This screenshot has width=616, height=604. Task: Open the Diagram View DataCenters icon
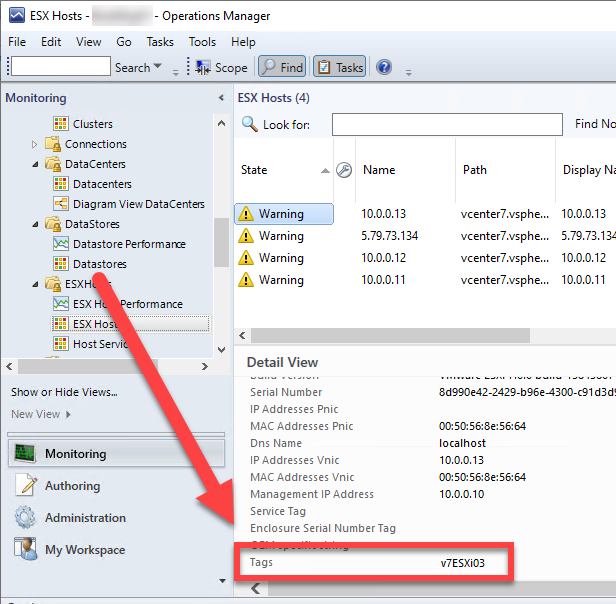coord(61,204)
